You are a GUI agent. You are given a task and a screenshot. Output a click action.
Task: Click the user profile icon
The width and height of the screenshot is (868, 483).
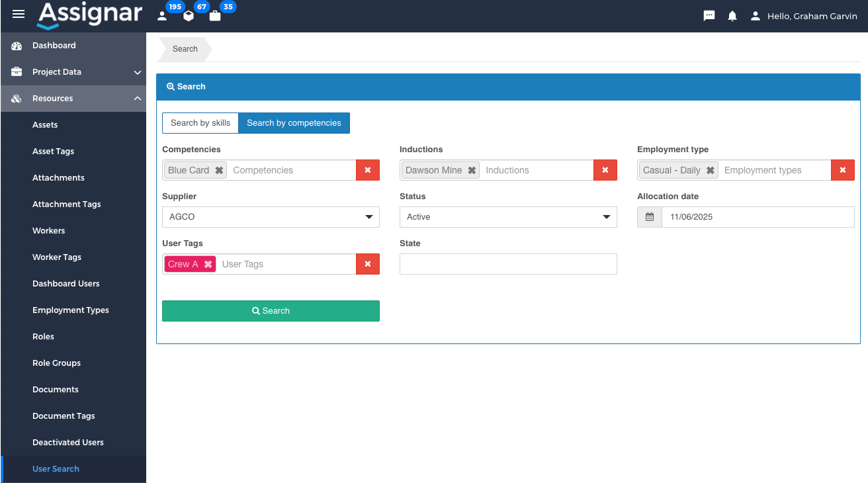756,16
